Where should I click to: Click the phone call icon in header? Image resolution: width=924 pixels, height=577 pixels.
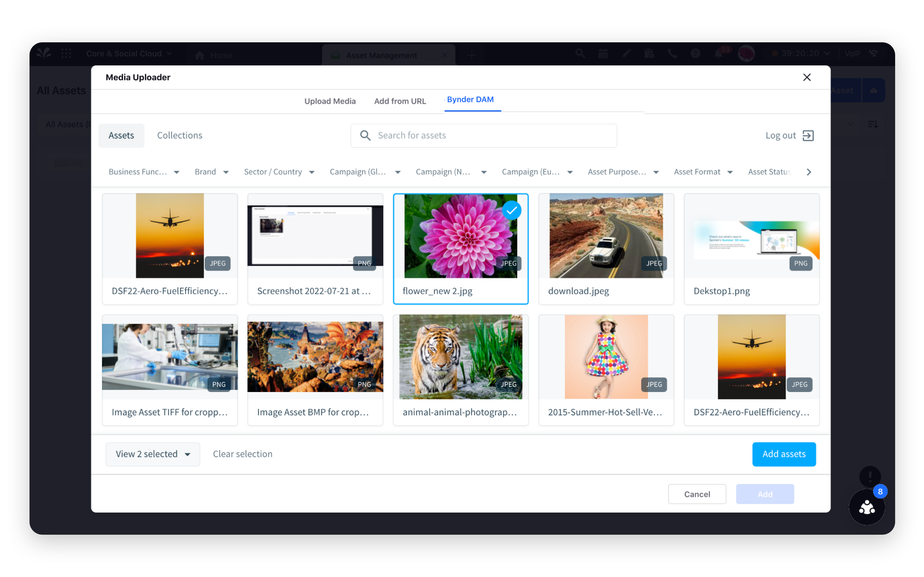[x=672, y=54]
